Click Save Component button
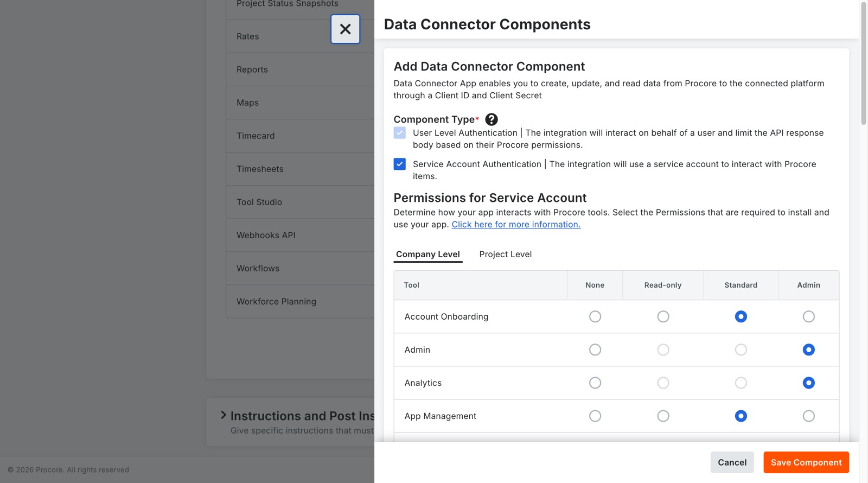This screenshot has height=483, width=868. [x=806, y=462]
